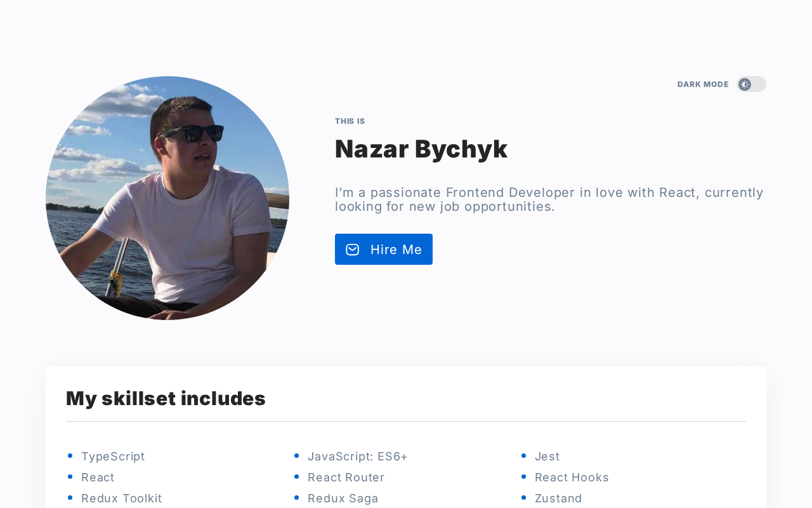Click the React skill entry
812x508 pixels.
[x=98, y=478]
